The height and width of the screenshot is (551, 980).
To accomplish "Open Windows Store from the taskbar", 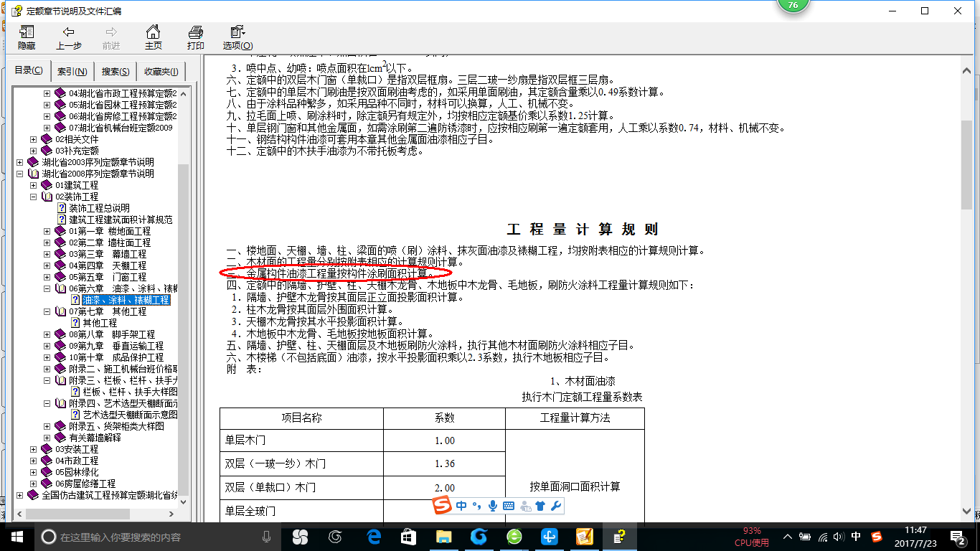I will [408, 537].
